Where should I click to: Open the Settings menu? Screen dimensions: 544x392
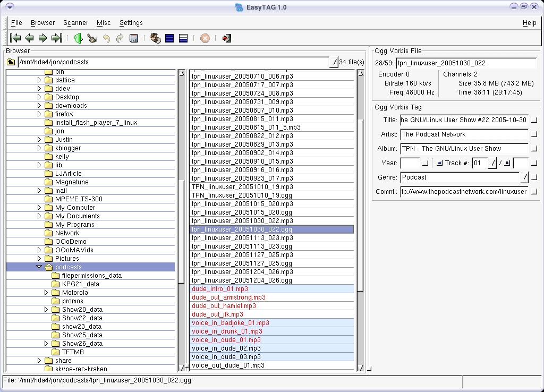pyautogui.click(x=131, y=23)
